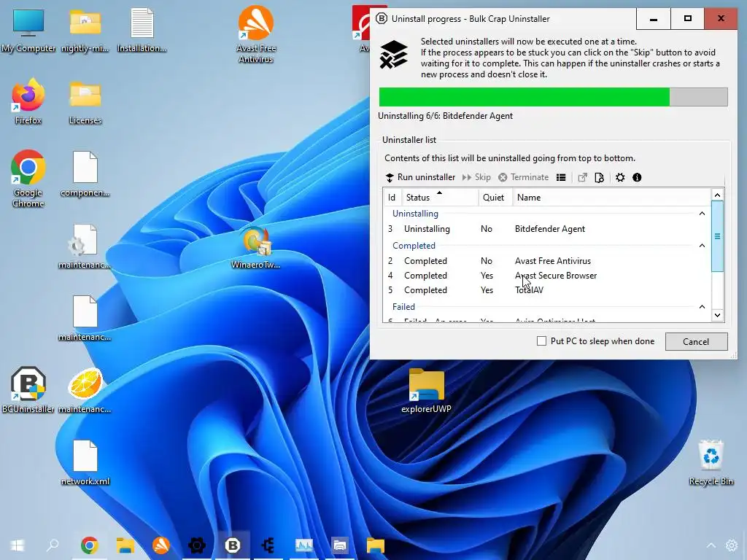The image size is (747, 560).
Task: Show hidden tray icons chevron
Action: (x=711, y=545)
